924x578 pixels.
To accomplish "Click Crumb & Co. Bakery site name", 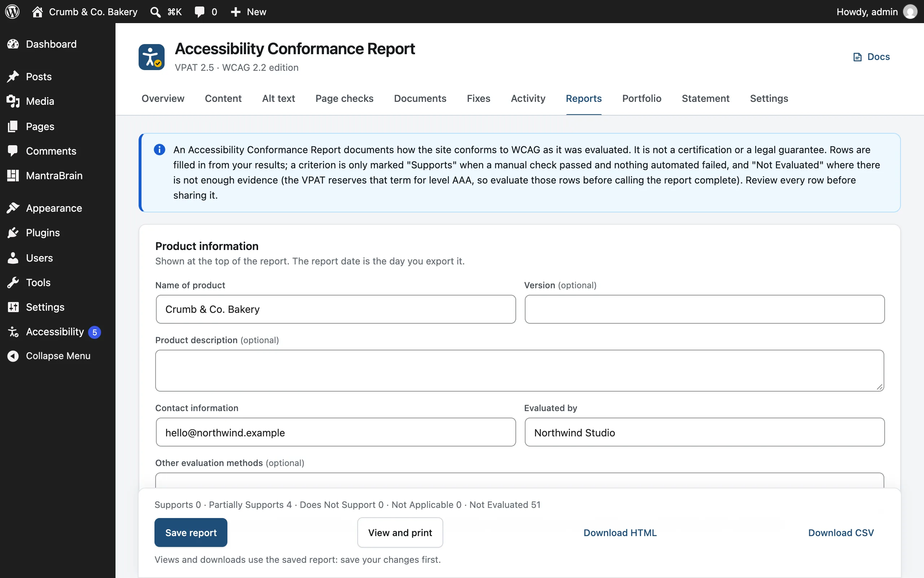I will (x=93, y=12).
